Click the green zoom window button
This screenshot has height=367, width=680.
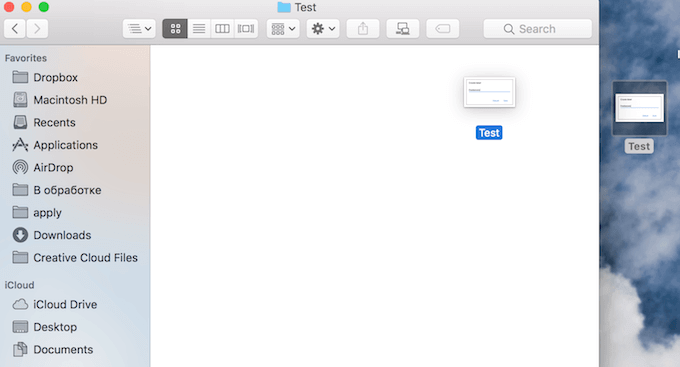43,7
